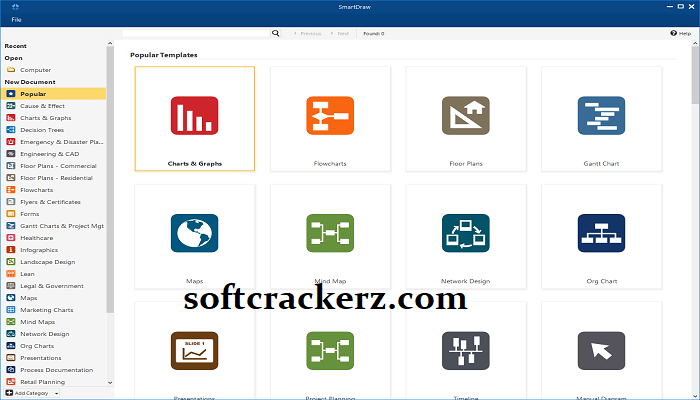Image resolution: width=700 pixels, height=400 pixels.
Task: Select the Presentations sidebar category
Action: coord(54,358)
